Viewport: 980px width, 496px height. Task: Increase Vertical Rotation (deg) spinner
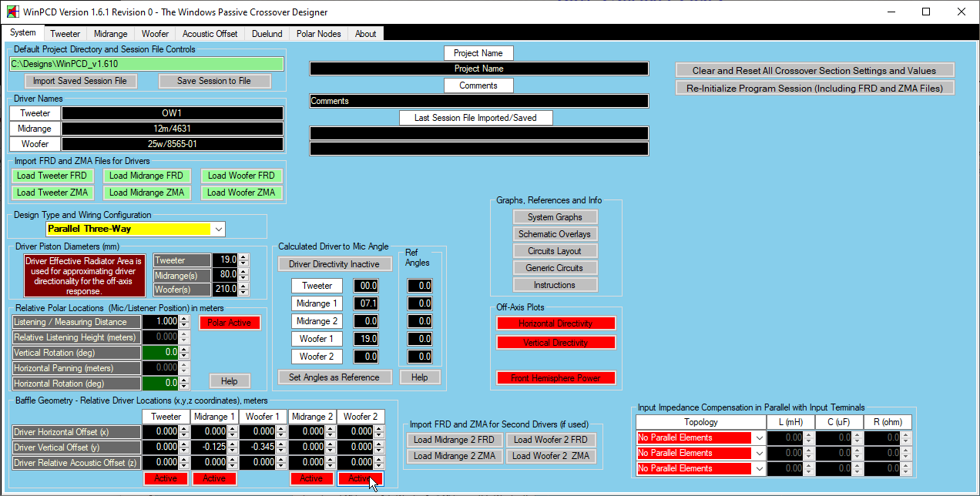[x=183, y=350]
